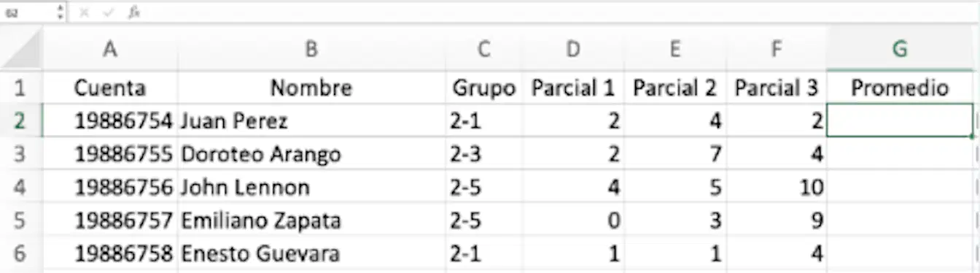Select Enesto Guevara's Parcial 1 cell
This screenshot has height=273, width=980.
coord(573,254)
